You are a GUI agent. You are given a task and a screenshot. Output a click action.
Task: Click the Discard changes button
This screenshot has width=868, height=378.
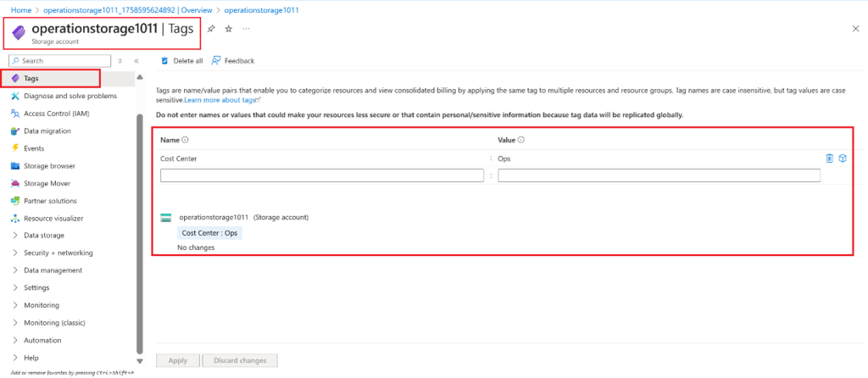click(240, 360)
